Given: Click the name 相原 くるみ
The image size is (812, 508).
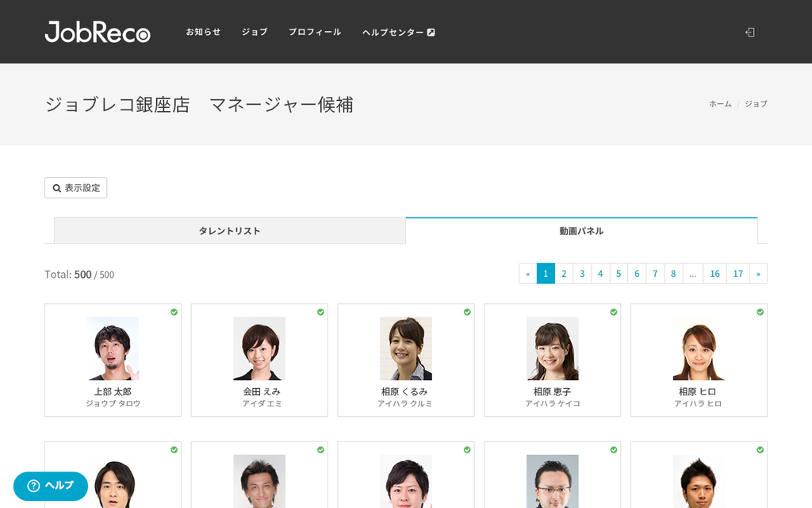Looking at the screenshot, I should pos(404,392).
